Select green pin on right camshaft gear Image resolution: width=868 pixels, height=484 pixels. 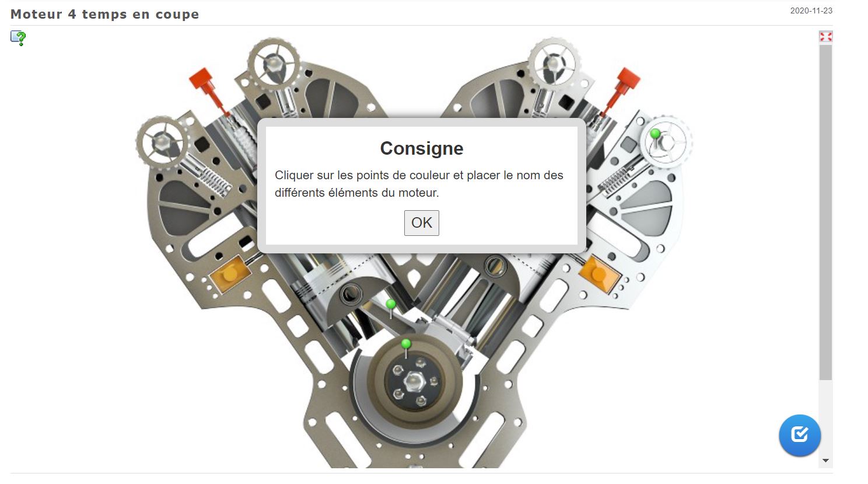point(655,134)
